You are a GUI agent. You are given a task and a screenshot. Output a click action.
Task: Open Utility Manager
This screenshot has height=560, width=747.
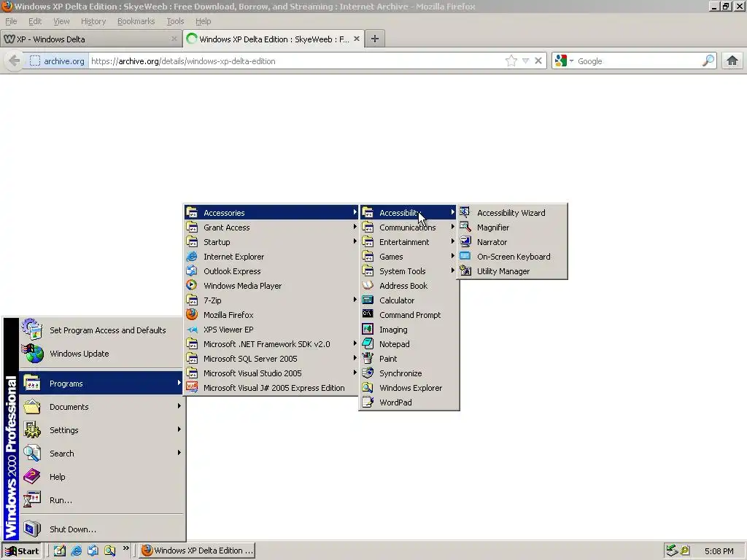(x=512, y=271)
